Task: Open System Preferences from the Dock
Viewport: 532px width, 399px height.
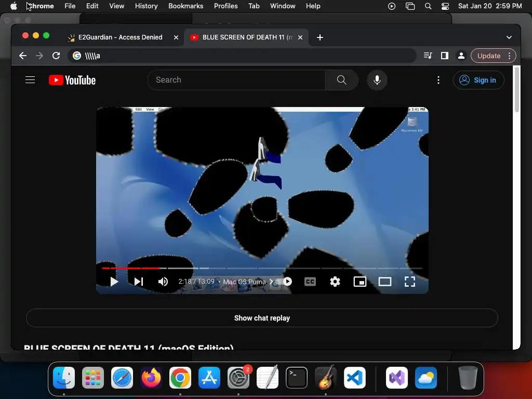Action: (238, 378)
